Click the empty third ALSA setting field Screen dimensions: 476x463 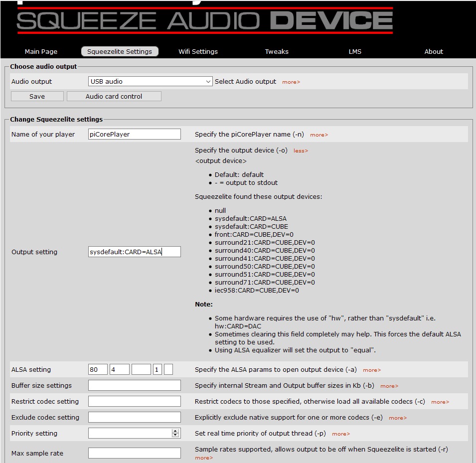[x=141, y=369]
